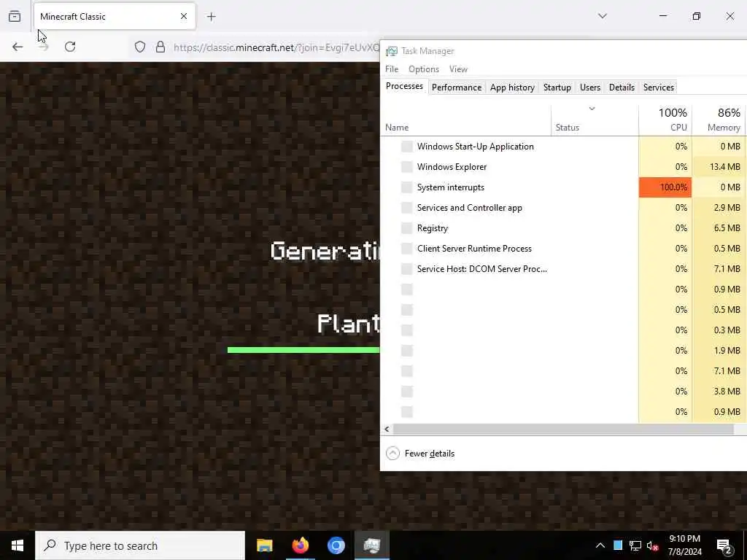Switch to the App history tab
Viewport: 747px width, 560px height.
pos(512,87)
